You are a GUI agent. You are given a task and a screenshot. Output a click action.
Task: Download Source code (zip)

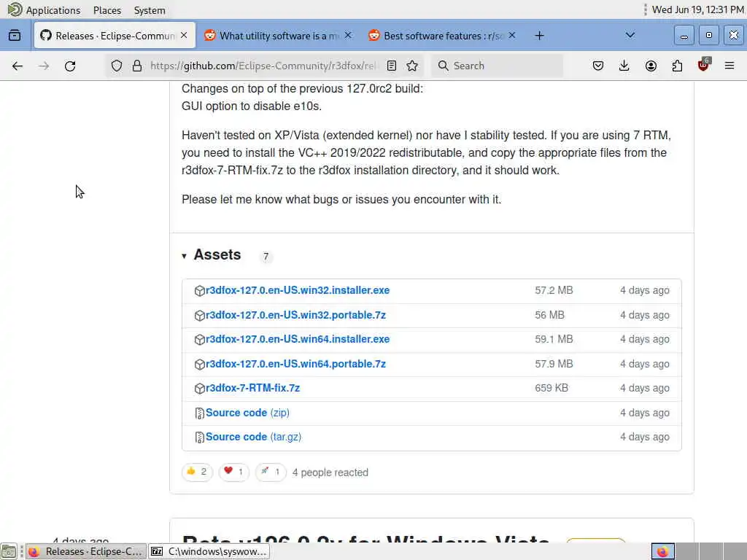[x=248, y=413]
